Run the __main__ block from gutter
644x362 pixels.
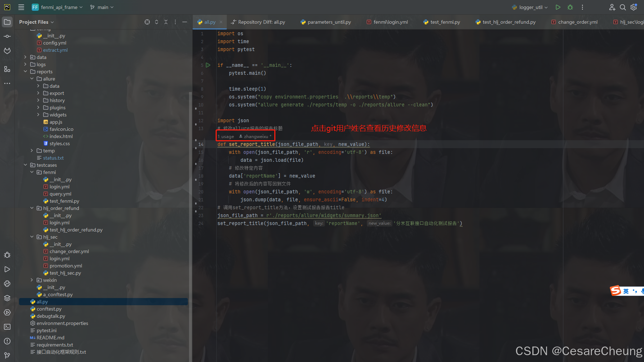[x=208, y=65]
